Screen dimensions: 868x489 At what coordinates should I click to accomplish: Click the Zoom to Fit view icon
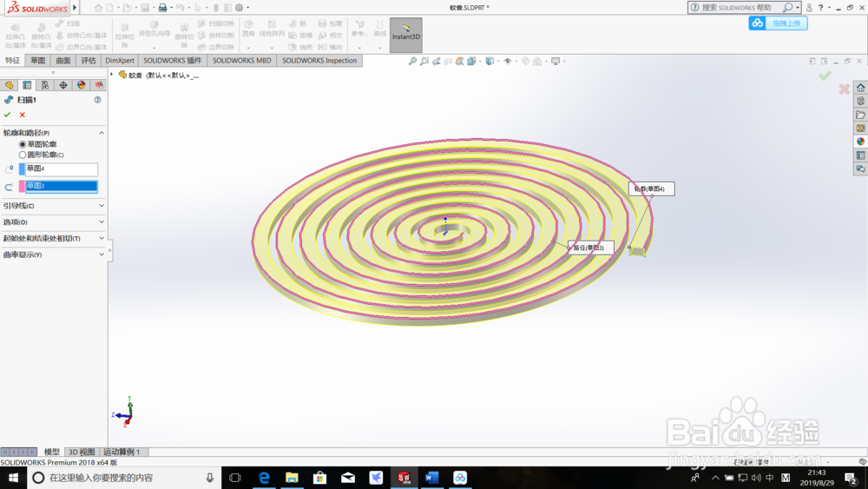pos(412,62)
